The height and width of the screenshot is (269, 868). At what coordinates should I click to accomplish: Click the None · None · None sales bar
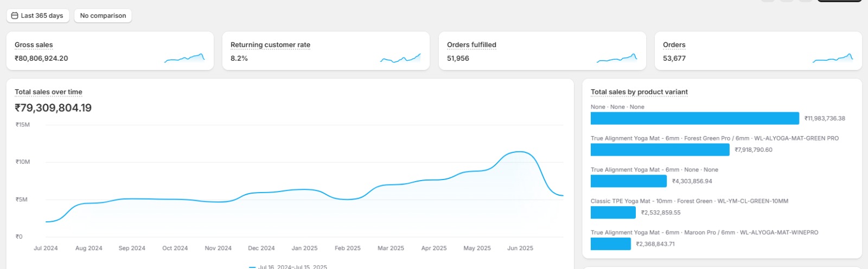coord(694,118)
